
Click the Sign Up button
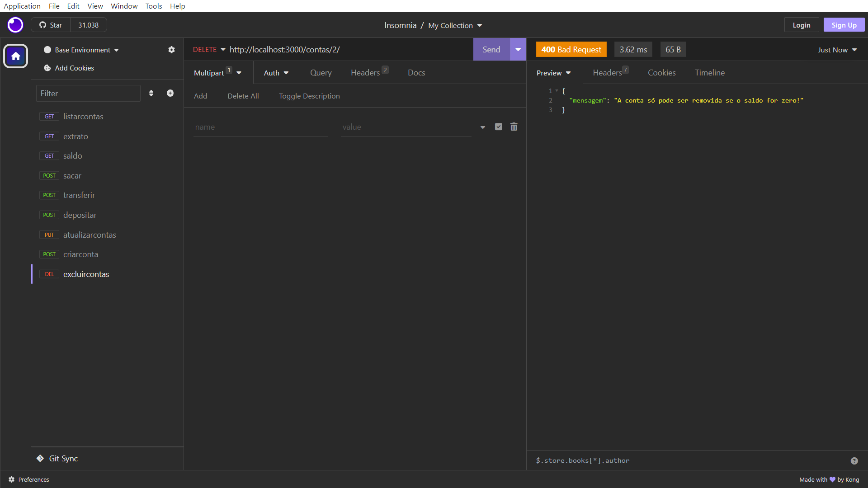tap(844, 25)
